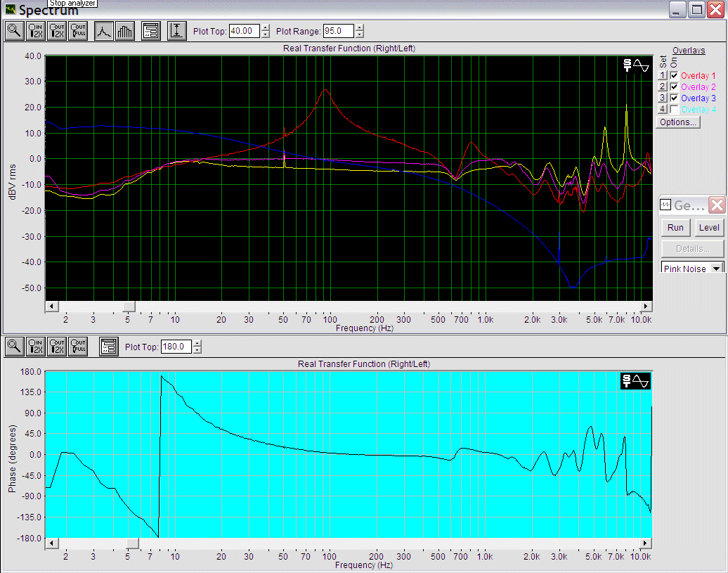728x573 pixels.
Task: Click the spectrum horizontal scrollbar thumb
Action: click(129, 306)
